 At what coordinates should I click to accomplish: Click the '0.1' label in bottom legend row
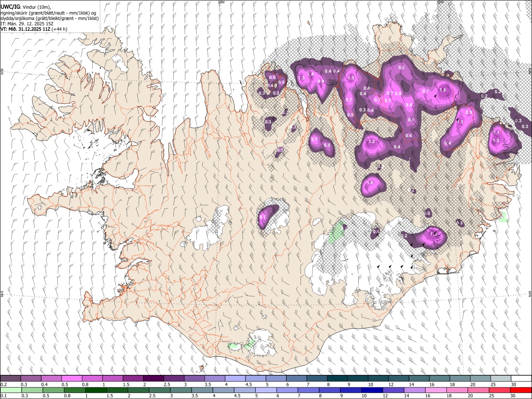pyautogui.click(x=4, y=396)
